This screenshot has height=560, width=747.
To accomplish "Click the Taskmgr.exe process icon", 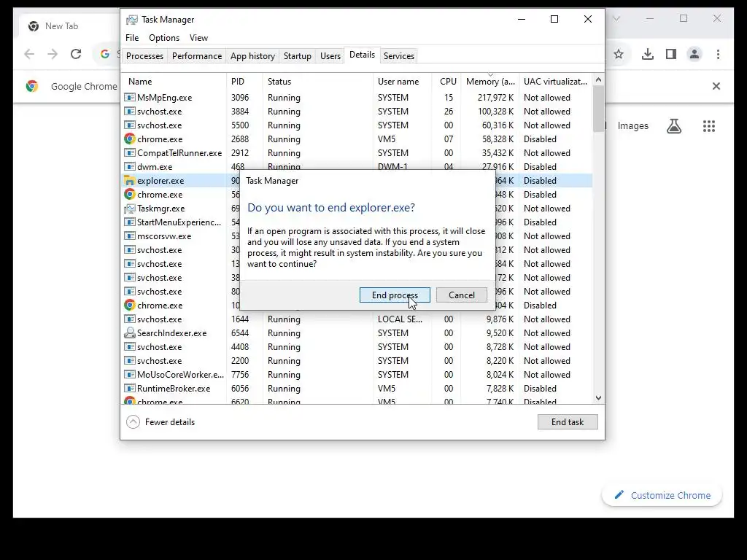I will pos(130,208).
